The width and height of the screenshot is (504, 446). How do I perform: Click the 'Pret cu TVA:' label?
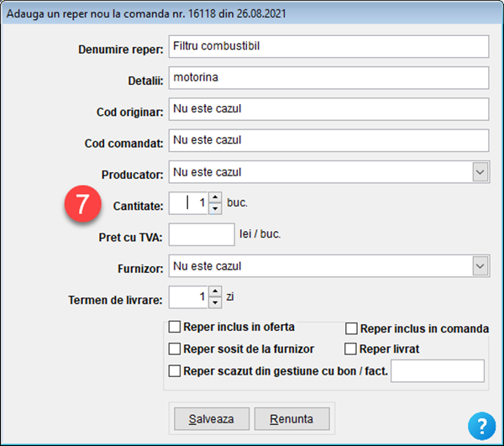(130, 238)
